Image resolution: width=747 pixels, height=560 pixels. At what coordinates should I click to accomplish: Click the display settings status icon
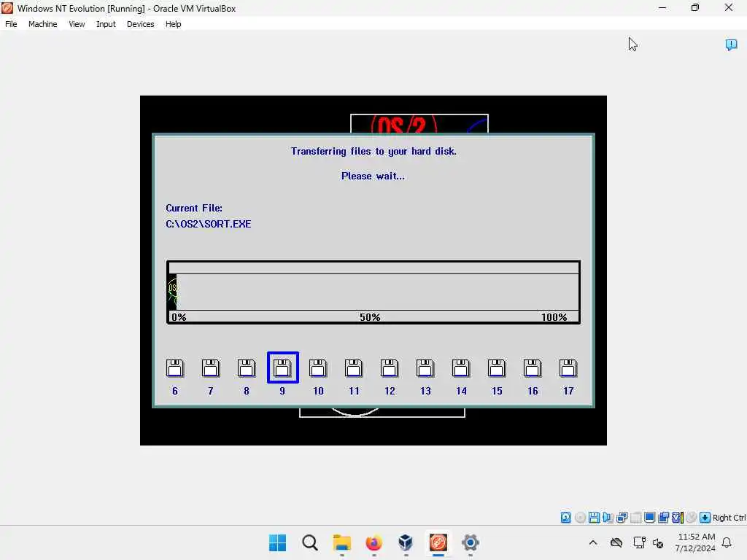pos(649,518)
